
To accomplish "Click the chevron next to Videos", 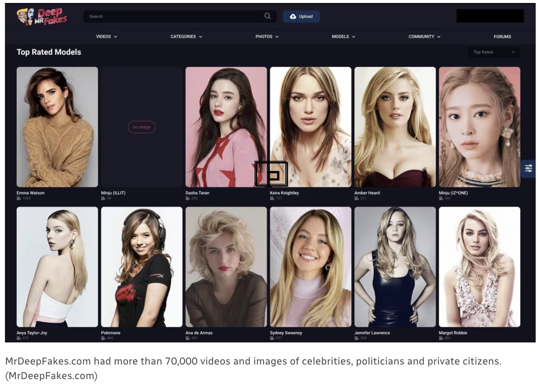I will (116, 37).
